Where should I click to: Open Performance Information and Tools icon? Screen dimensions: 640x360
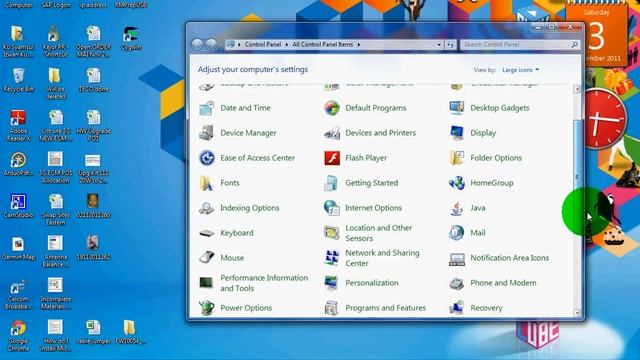tap(207, 283)
